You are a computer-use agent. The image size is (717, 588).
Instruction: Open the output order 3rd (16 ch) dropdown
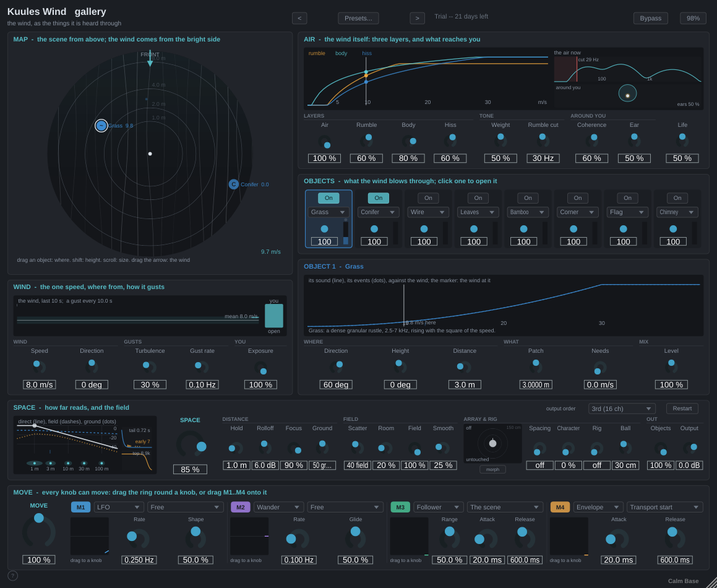point(622,409)
